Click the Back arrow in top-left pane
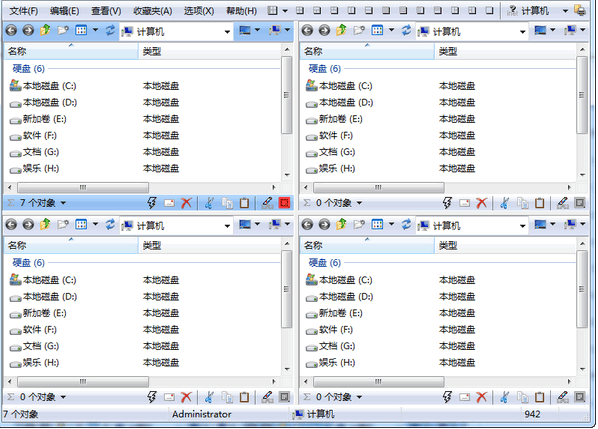 11,30
